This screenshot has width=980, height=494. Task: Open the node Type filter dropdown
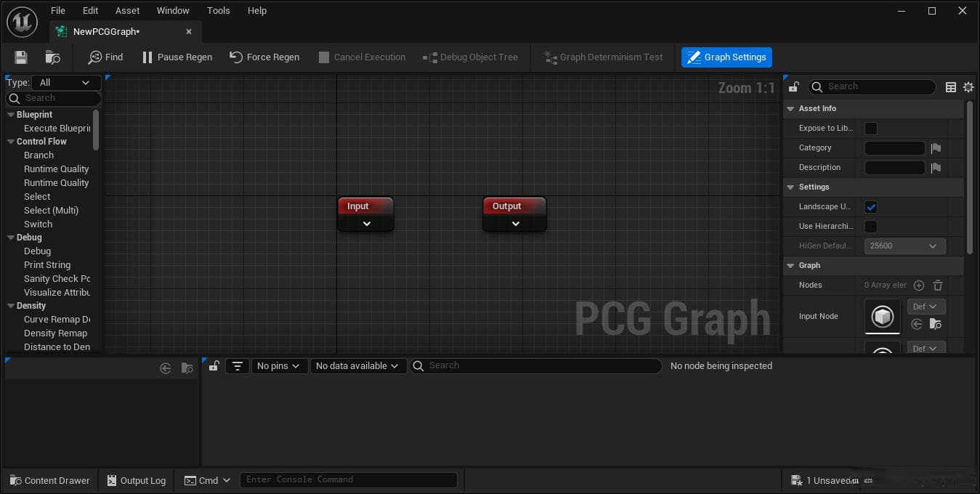click(x=65, y=82)
